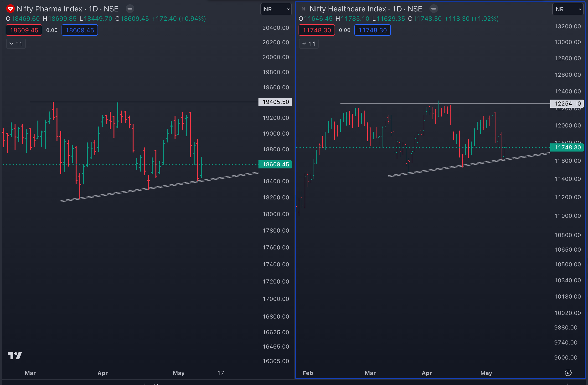Click the Nifty Healthcare Index symbol logo
This screenshot has width=588, height=385.
click(303, 9)
